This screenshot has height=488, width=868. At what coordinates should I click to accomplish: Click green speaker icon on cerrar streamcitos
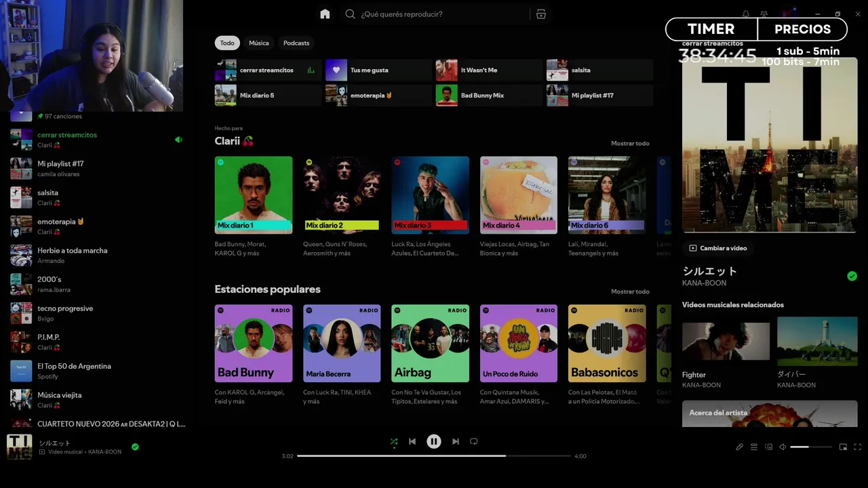[x=178, y=140]
